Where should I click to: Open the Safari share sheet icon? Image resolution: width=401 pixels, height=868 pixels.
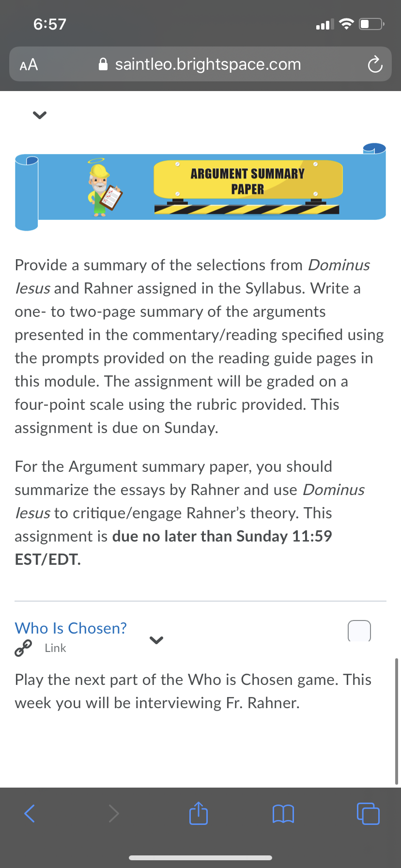coord(199,812)
